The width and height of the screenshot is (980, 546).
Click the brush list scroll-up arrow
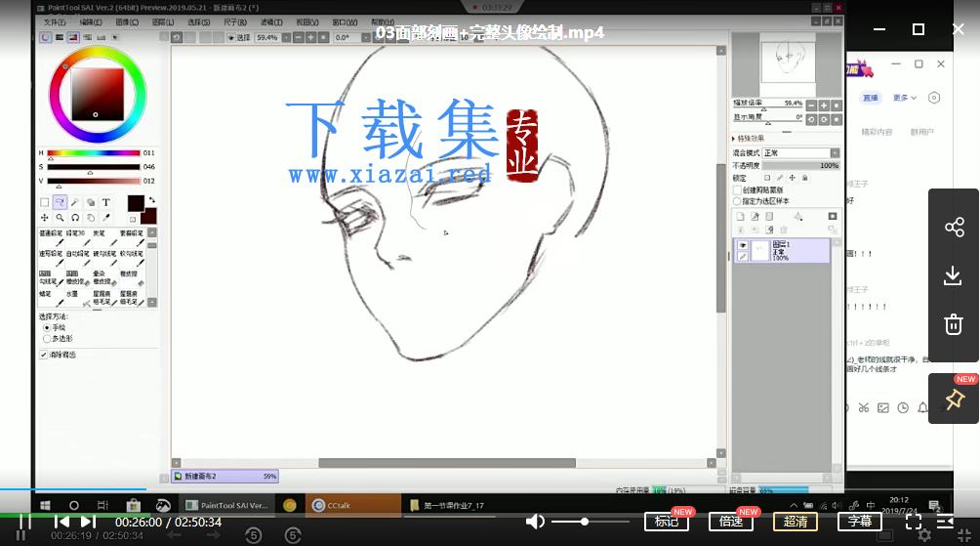coord(152,232)
